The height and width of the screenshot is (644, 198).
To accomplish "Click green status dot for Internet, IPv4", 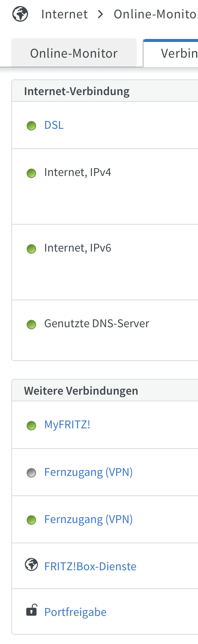I will tap(31, 173).
